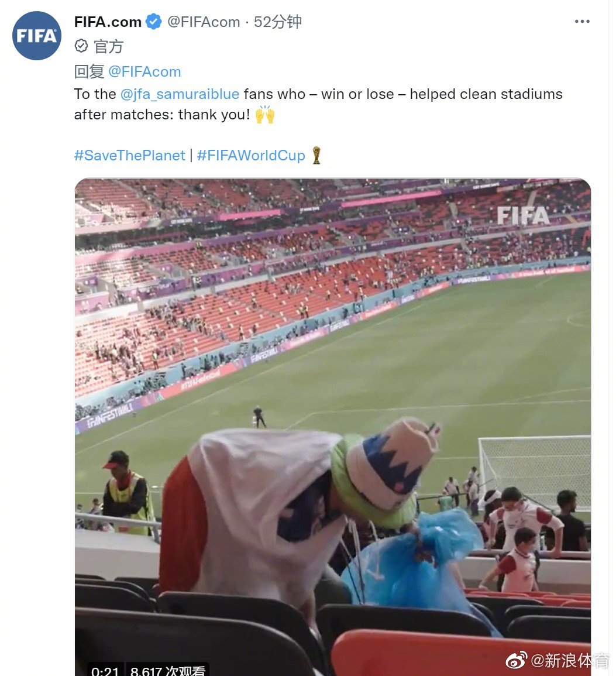
Task: Click the World Cup trophy emoji
Action: pos(316,155)
